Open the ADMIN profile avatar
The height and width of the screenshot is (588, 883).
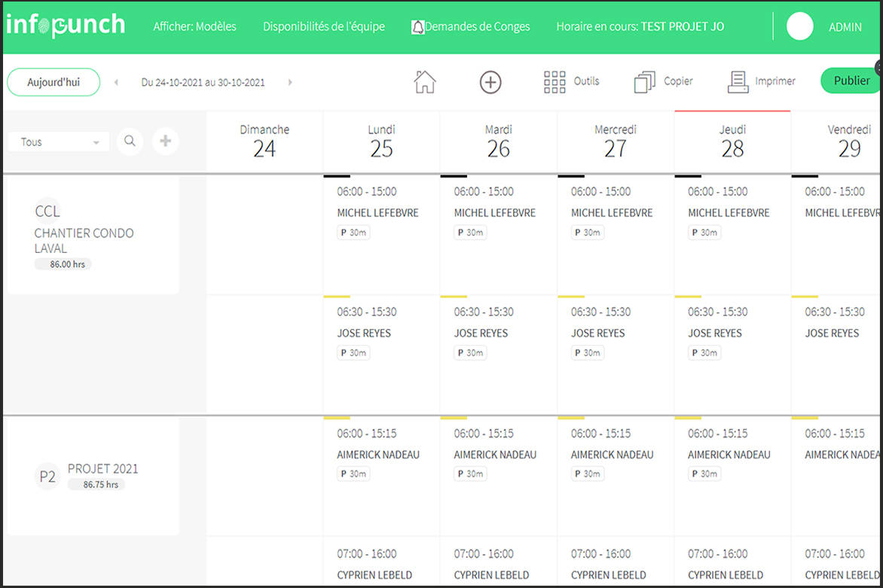[x=800, y=26]
